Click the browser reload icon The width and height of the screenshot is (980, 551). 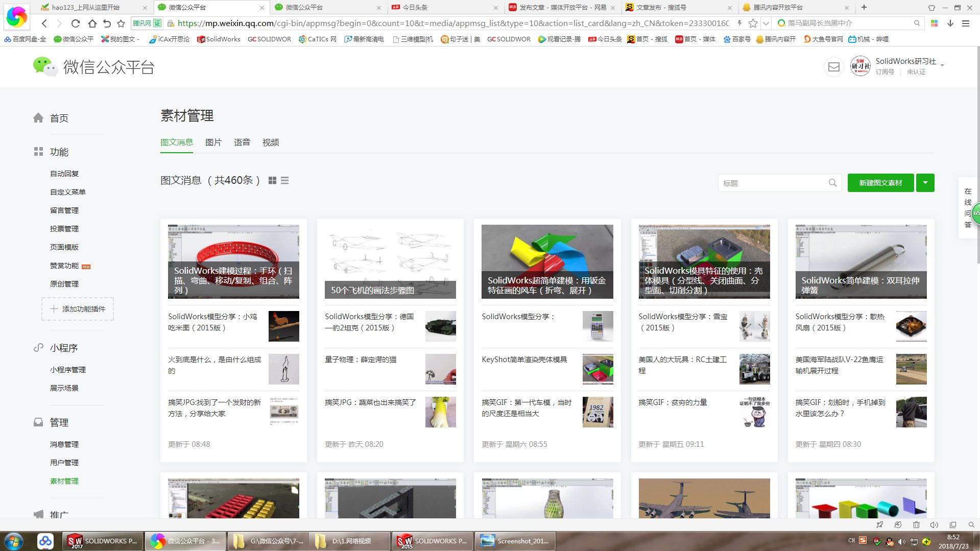click(76, 23)
